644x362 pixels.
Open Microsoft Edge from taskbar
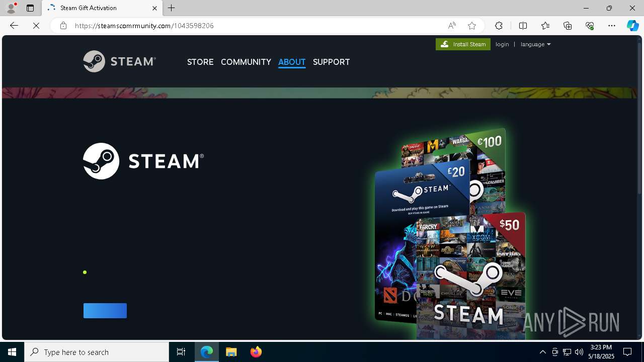coord(207,352)
